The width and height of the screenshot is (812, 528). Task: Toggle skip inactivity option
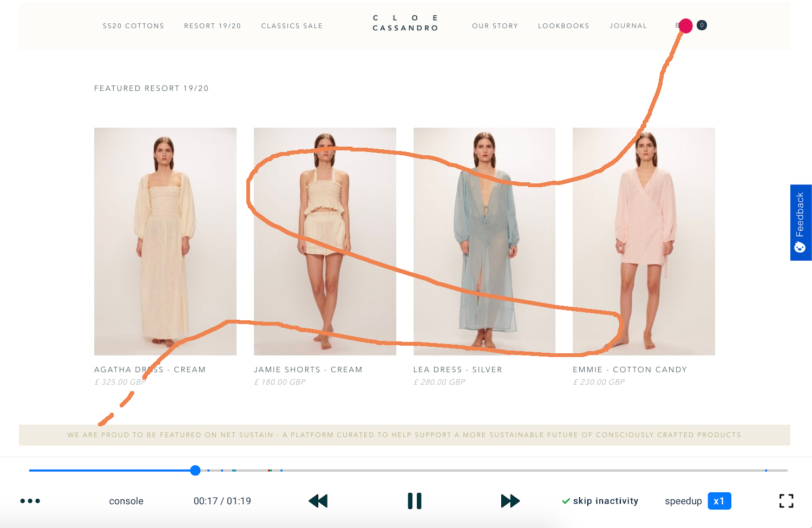pyautogui.click(x=600, y=501)
